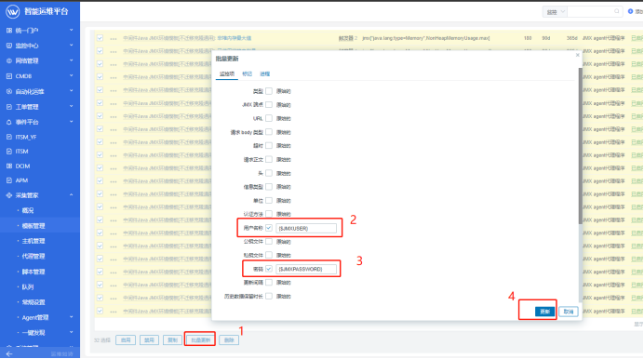Image resolution: width=644 pixels, height=359 pixels.
Task: Expand the CMDB menu chevron
Action: (72, 75)
